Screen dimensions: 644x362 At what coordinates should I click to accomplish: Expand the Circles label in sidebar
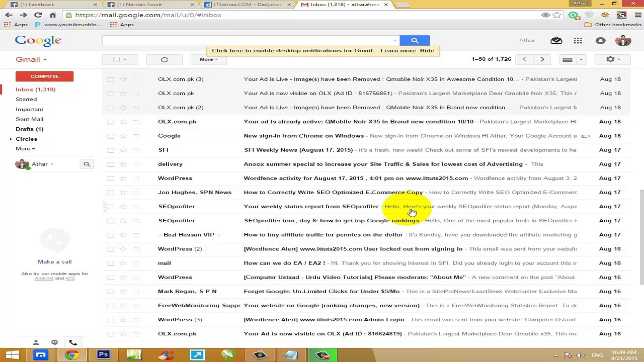tap(11, 139)
